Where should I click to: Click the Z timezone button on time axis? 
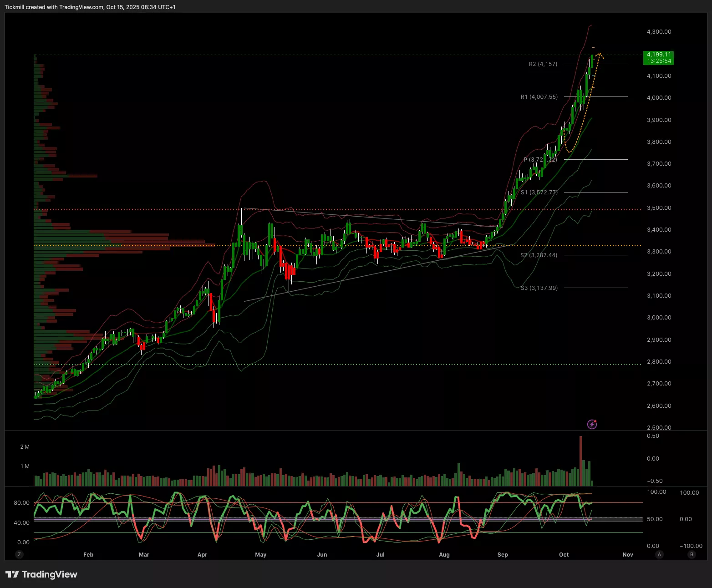click(x=19, y=554)
